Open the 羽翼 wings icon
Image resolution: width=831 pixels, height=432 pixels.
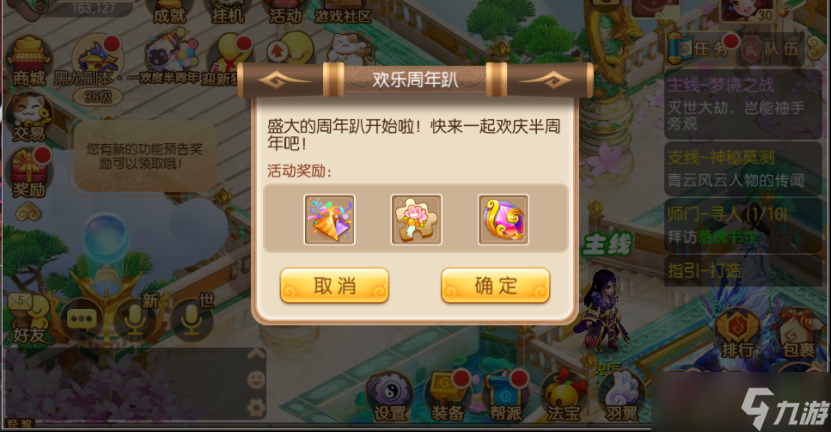click(x=621, y=396)
